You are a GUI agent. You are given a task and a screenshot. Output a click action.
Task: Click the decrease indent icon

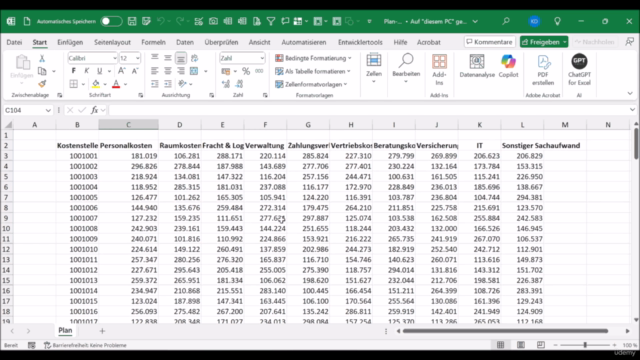click(x=155, y=84)
